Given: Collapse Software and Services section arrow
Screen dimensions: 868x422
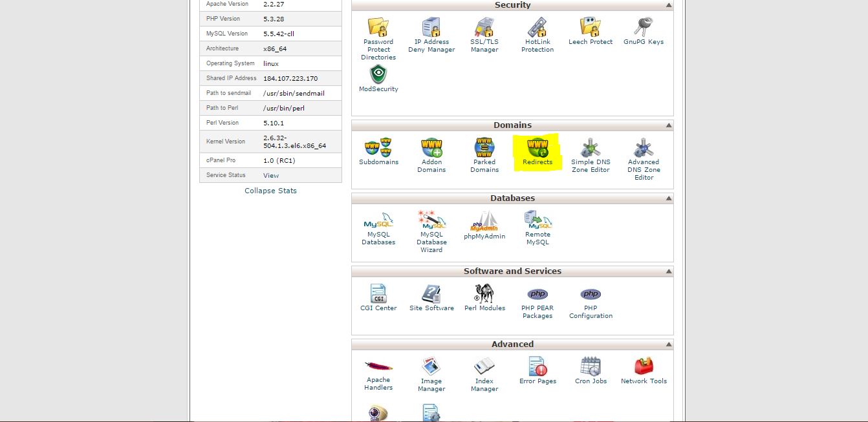Looking at the screenshot, I should click(668, 271).
